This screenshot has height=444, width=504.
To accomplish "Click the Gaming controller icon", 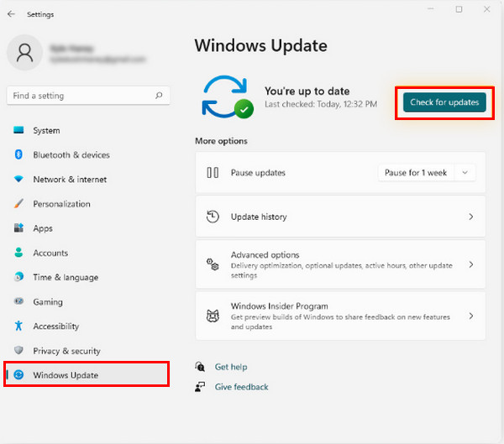I will pyautogui.click(x=18, y=301).
